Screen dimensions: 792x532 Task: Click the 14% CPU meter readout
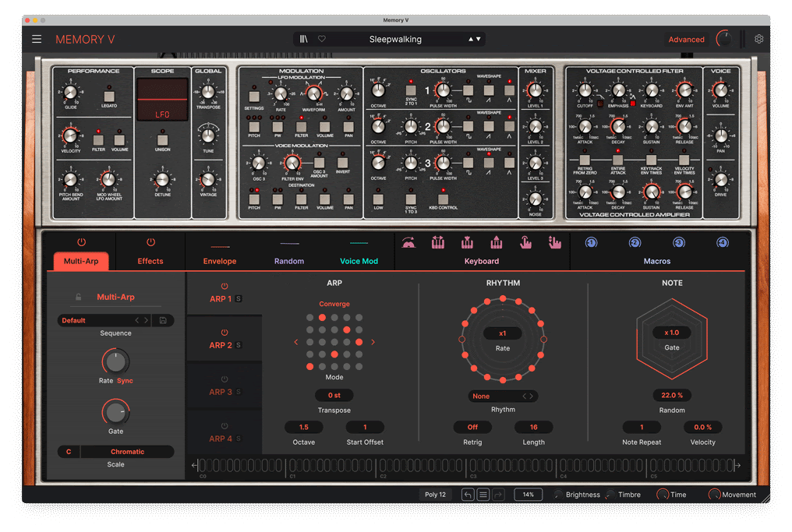[528, 495]
